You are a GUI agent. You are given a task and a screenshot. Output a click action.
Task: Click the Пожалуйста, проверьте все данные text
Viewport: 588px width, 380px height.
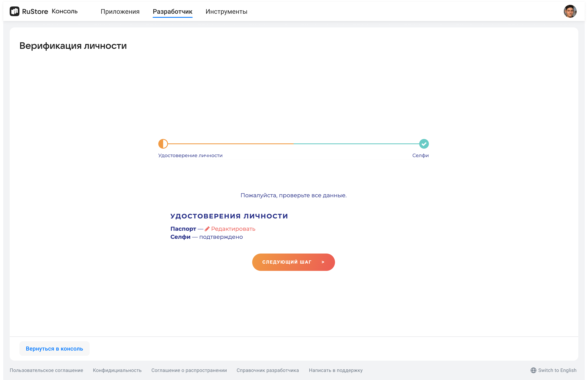click(x=293, y=195)
